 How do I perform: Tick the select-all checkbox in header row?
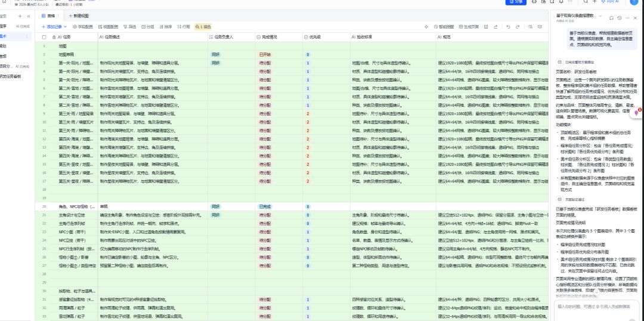[44, 37]
